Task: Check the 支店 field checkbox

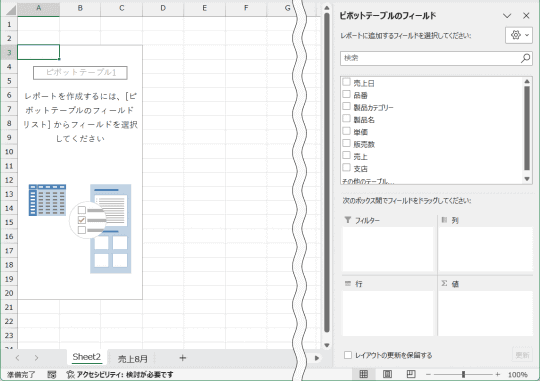Action: 346,168
